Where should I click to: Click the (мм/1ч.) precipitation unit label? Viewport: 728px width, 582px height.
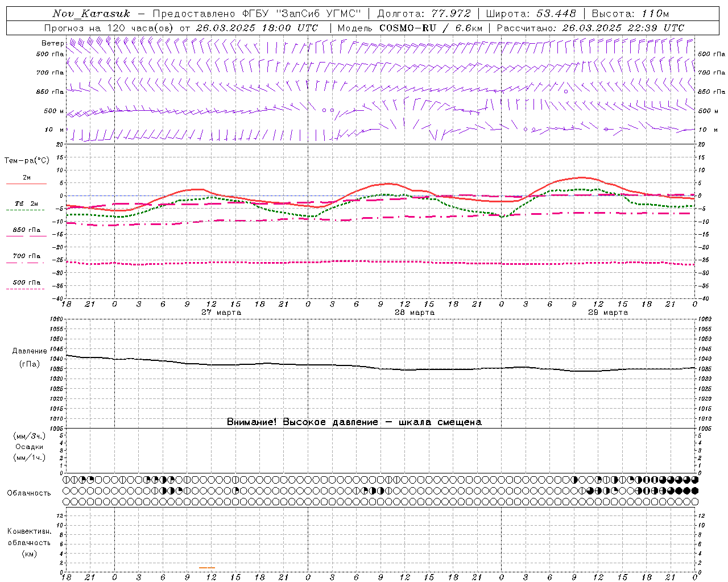[x=29, y=458]
